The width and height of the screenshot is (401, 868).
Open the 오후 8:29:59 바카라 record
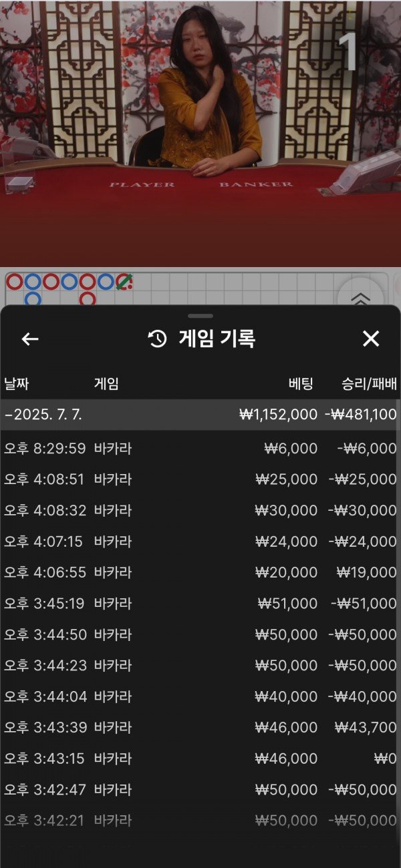(x=200, y=449)
